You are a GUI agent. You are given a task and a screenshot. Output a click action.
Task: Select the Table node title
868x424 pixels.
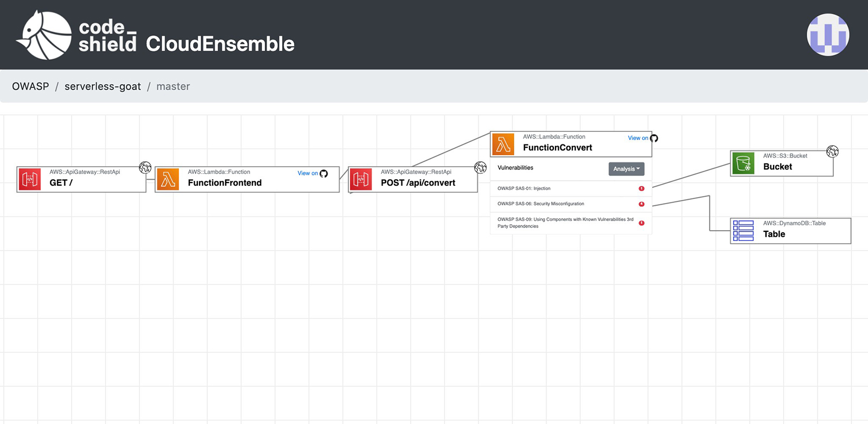774,235
